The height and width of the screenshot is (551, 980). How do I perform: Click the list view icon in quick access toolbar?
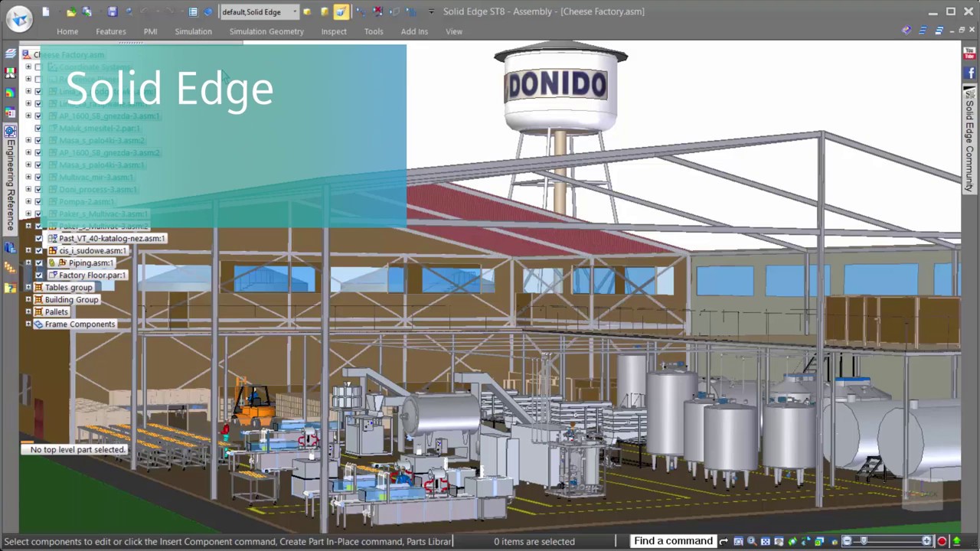click(193, 11)
